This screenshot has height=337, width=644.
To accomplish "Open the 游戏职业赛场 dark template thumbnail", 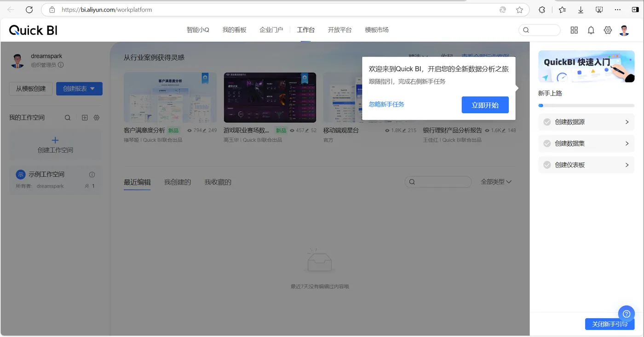I will point(270,97).
